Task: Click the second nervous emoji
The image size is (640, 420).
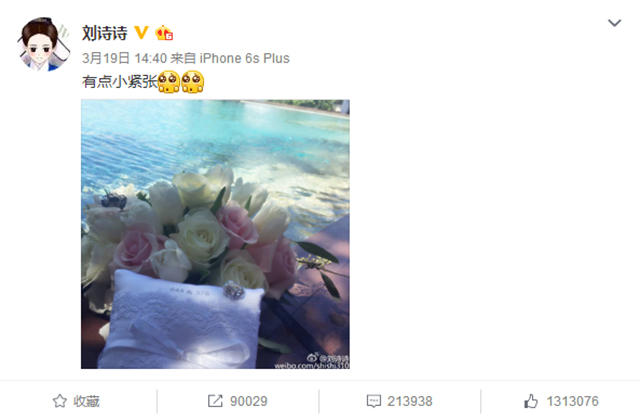Action: 192,82
